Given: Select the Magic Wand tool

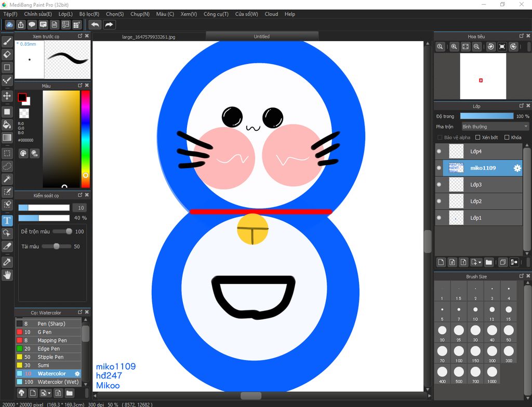Looking at the screenshot, I should click(7, 179).
